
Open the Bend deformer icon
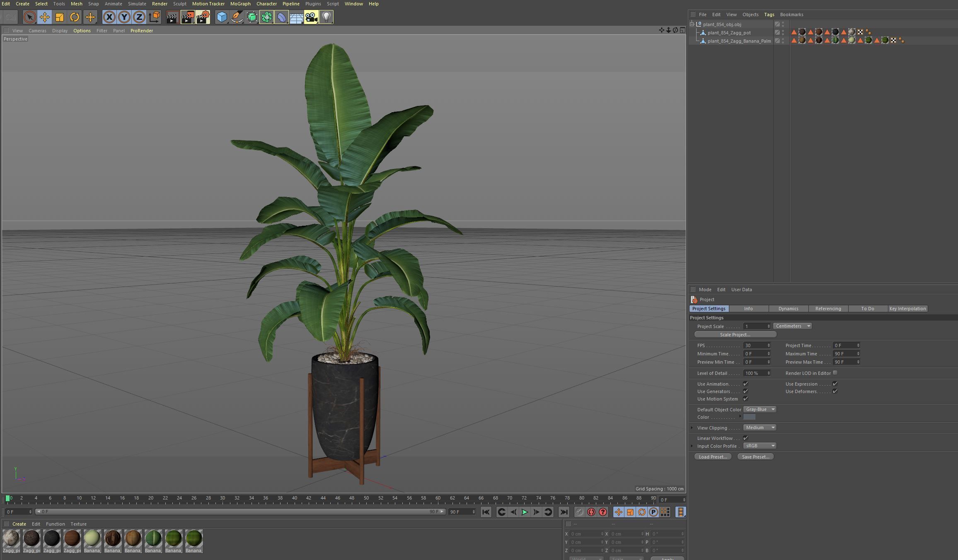[x=281, y=17]
